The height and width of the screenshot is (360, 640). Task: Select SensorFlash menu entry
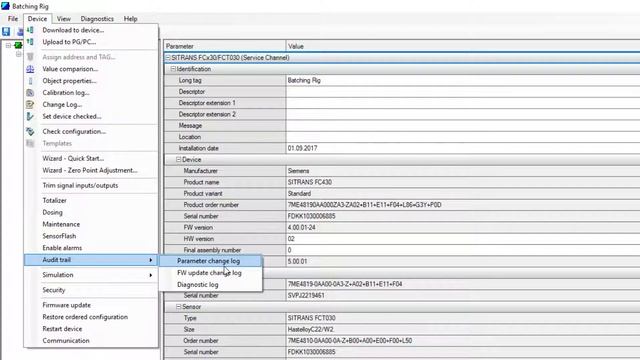pyautogui.click(x=59, y=236)
